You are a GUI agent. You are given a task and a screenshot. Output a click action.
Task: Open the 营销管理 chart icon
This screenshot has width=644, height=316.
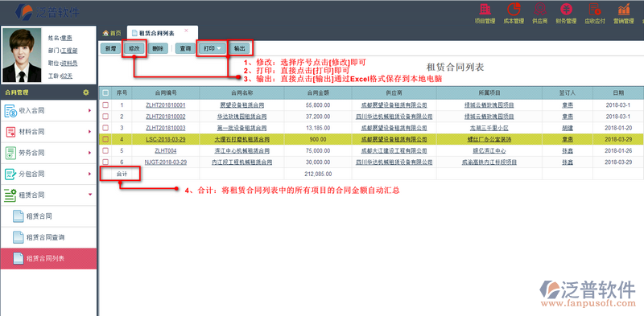[624, 9]
